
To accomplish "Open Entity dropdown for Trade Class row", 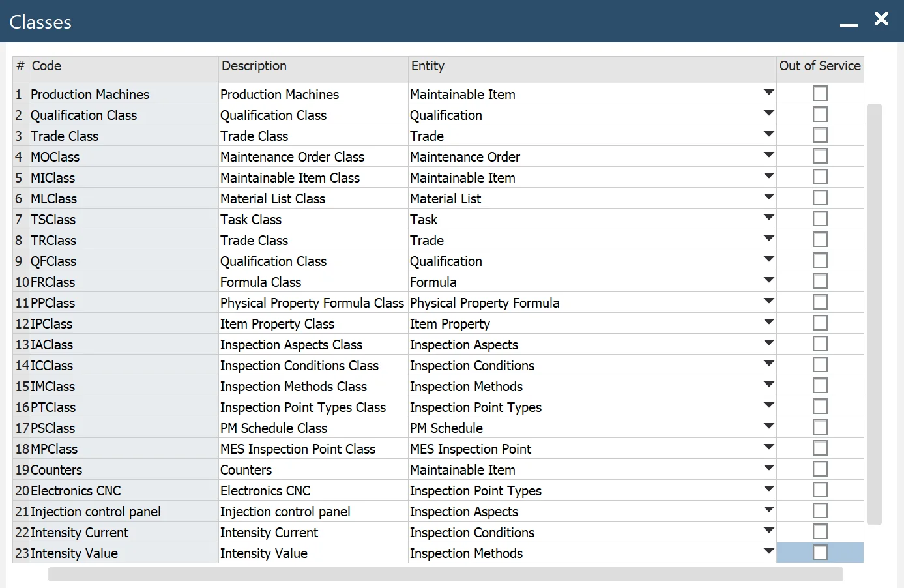I will point(768,135).
